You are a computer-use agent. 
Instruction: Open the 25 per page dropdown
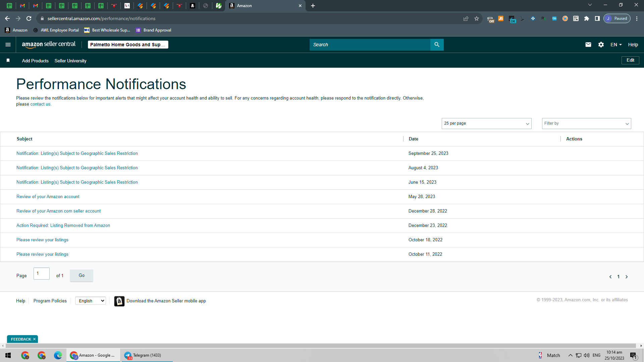[486, 123]
